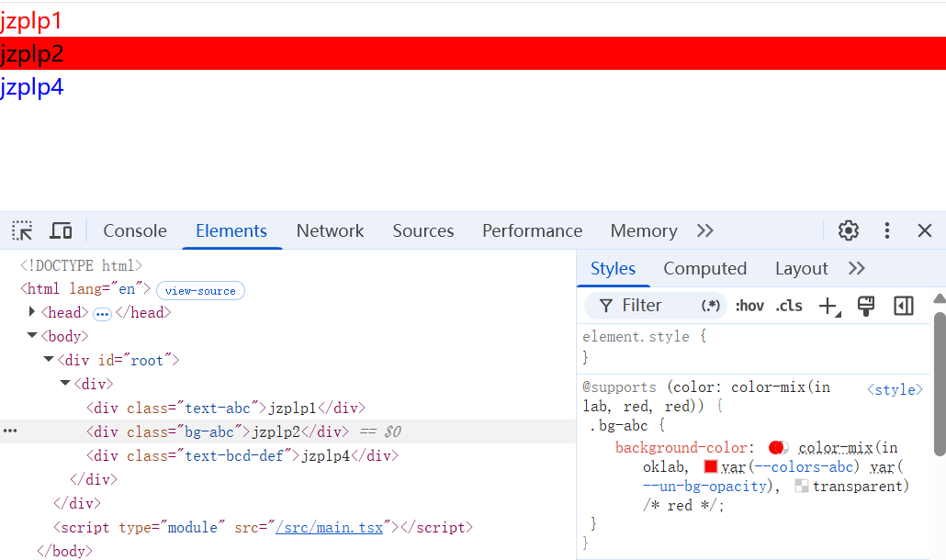Toggle the computed styles sidebar icon
Image resolution: width=946 pixels, height=560 pixels.
[903, 306]
